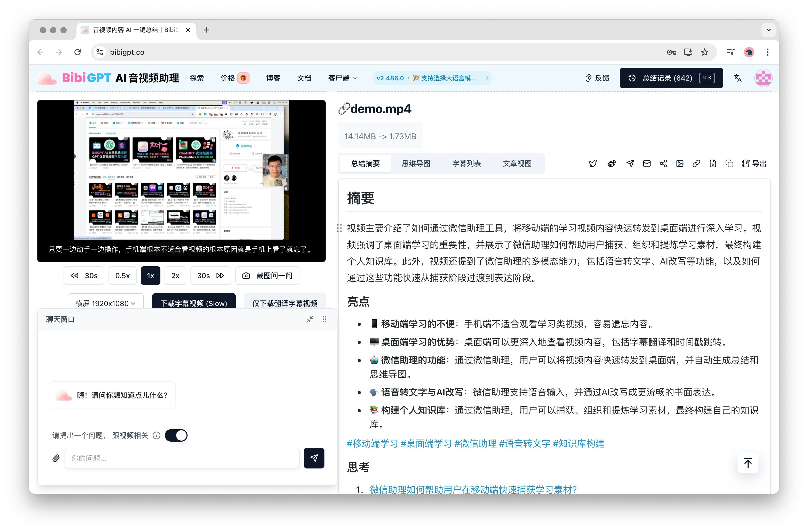Copy summary with duplicate squares icon
The image size is (808, 532).
(x=729, y=164)
